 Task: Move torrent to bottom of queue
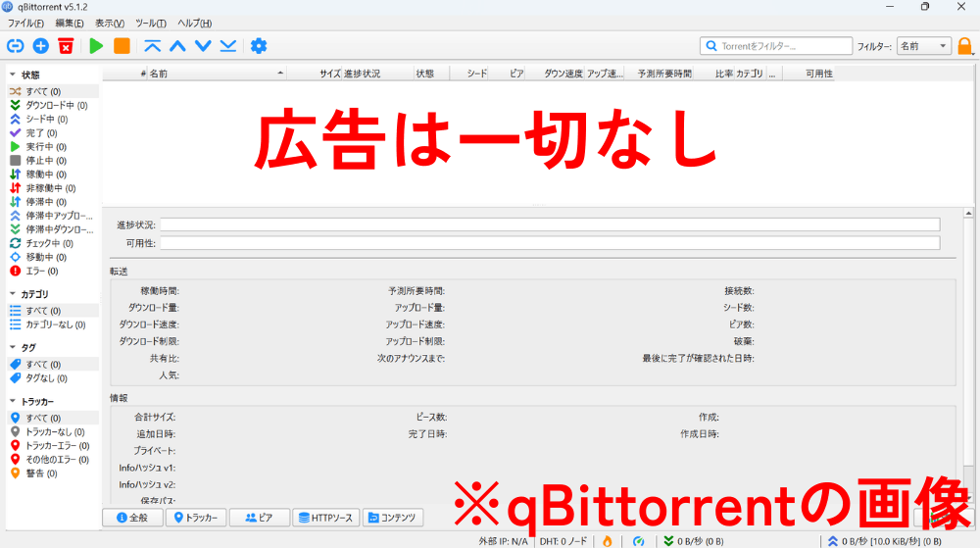coord(227,46)
